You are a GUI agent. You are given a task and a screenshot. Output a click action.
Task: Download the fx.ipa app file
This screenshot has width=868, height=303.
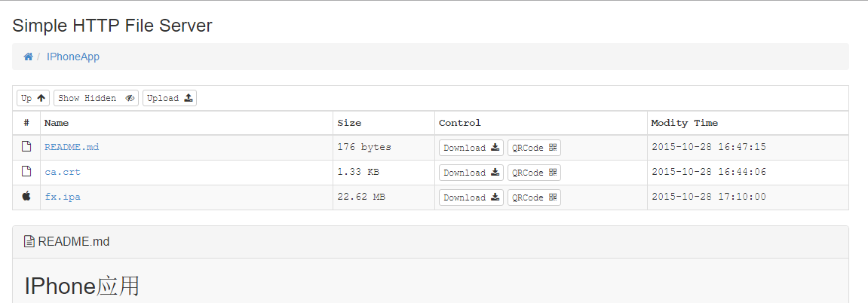coord(471,197)
